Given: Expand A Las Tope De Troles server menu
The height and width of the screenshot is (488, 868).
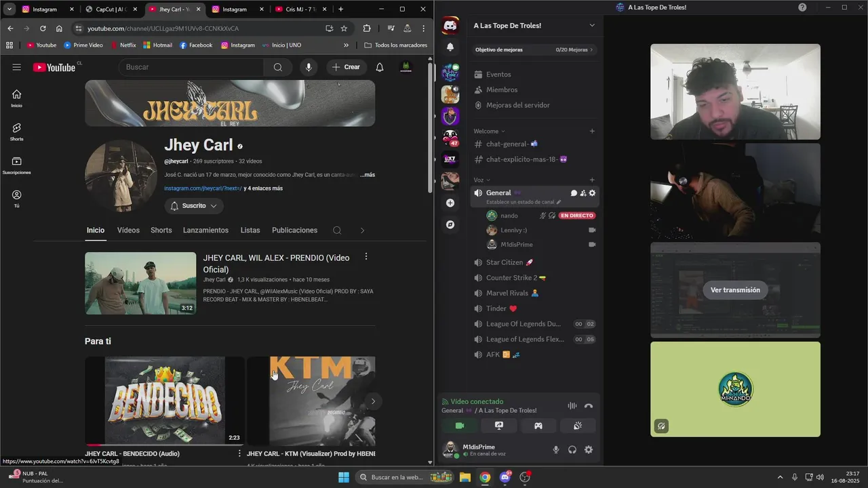Looking at the screenshot, I should [592, 26].
